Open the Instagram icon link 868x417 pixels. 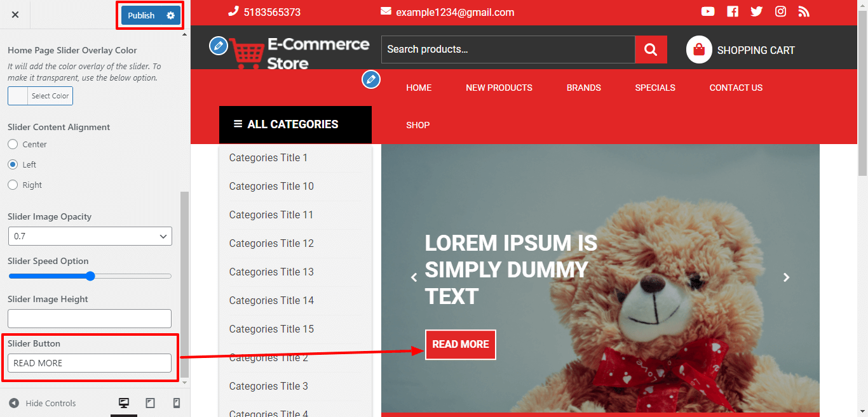point(780,11)
